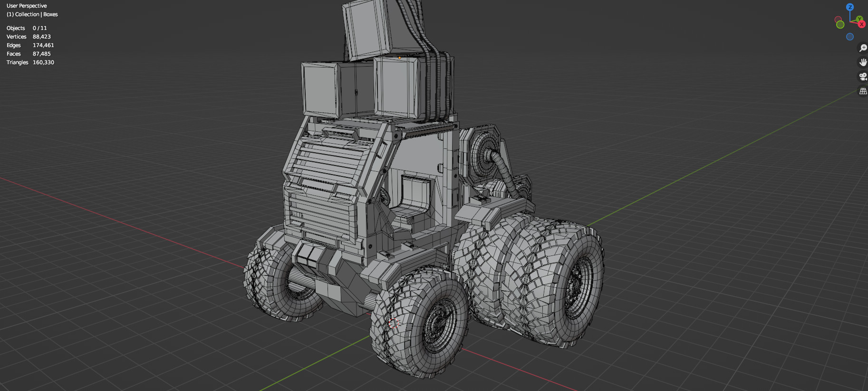Switch perspective/orthographic with the grid icon
This screenshot has width=868, height=391.
point(863,91)
